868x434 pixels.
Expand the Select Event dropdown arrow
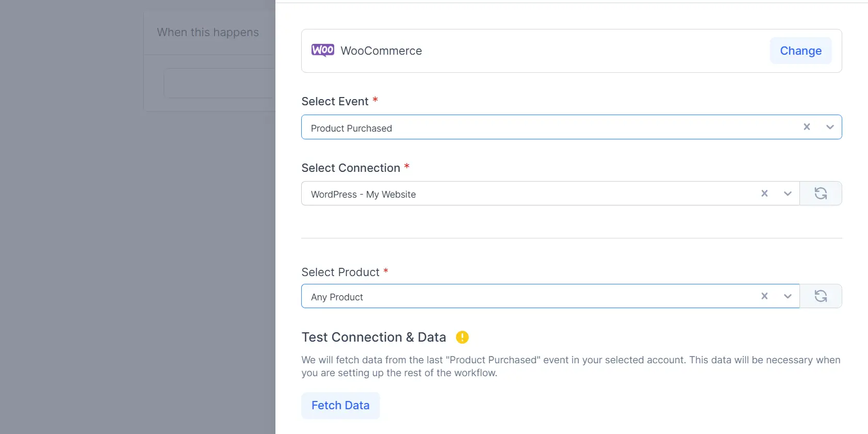pos(830,127)
